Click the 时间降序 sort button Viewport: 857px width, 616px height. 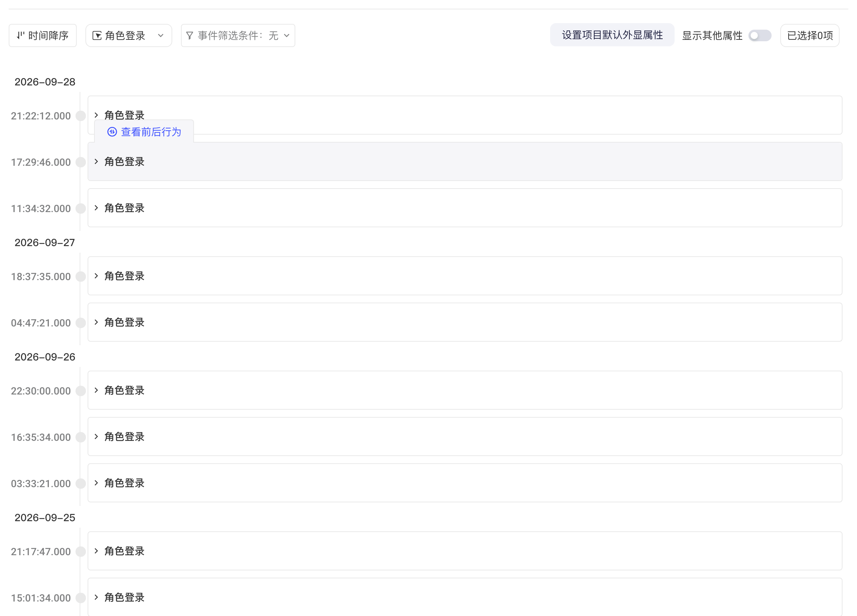coord(43,35)
